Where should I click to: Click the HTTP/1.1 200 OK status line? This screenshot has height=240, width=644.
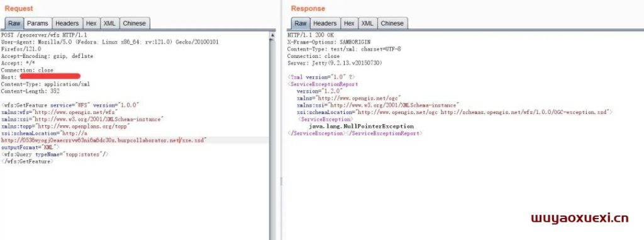pyautogui.click(x=311, y=35)
